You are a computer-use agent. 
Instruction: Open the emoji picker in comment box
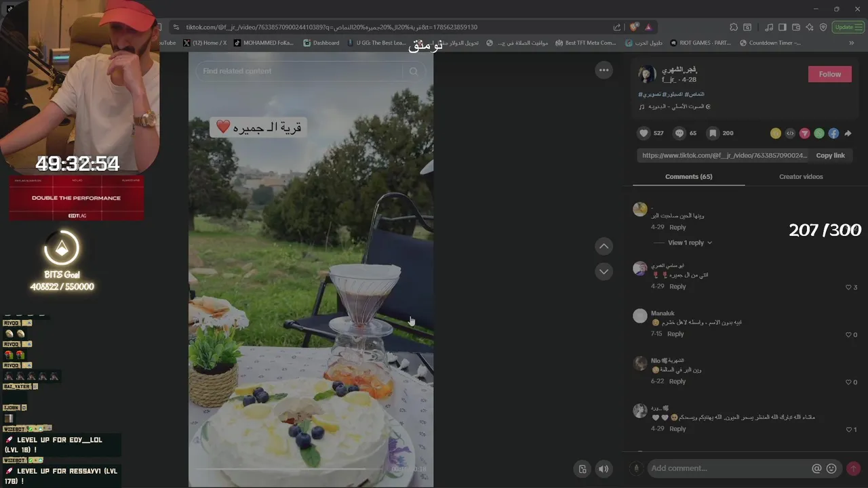(831, 468)
